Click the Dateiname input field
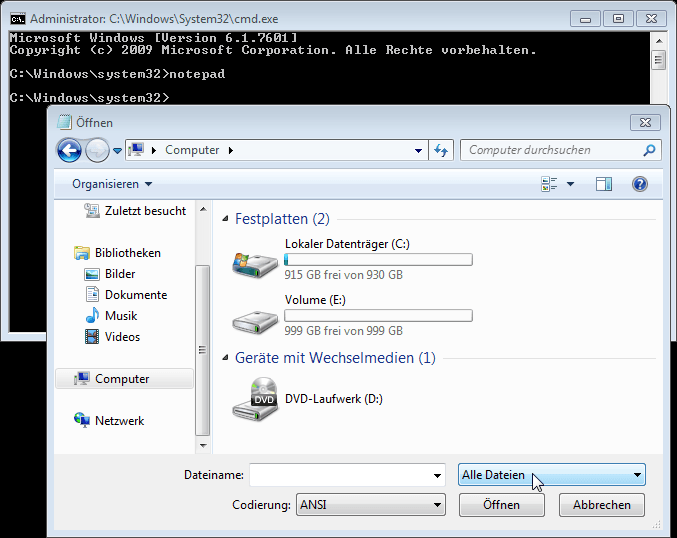677x538 pixels. pyautogui.click(x=341, y=475)
